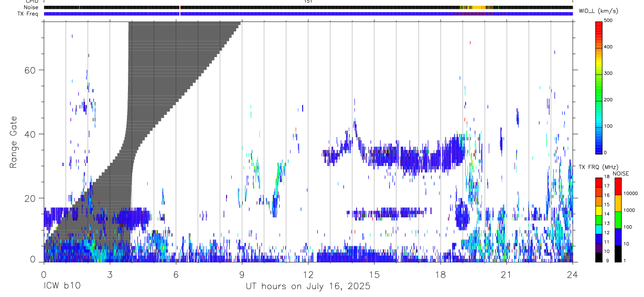Select the Noise strip along the top
The height and width of the screenshot is (297, 644).
pos(308,7)
